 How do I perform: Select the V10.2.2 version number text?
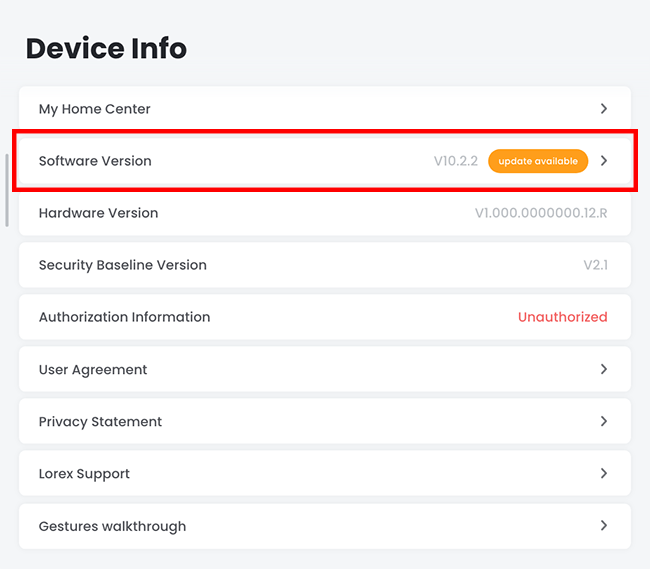pos(455,161)
